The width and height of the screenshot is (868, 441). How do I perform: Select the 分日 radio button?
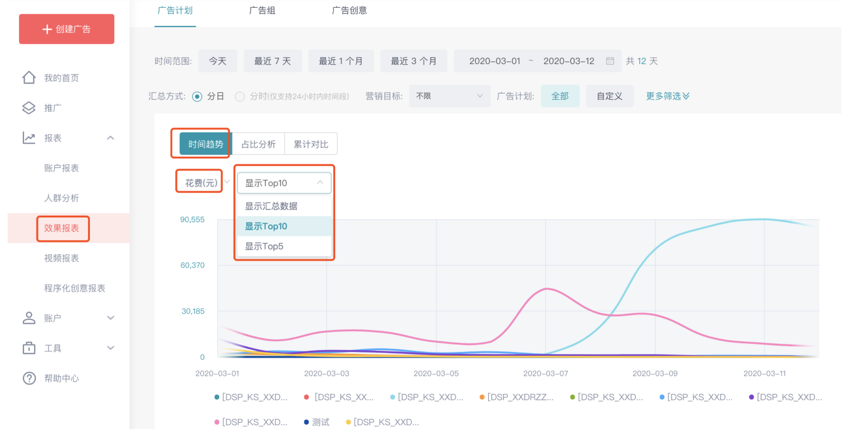pos(197,96)
